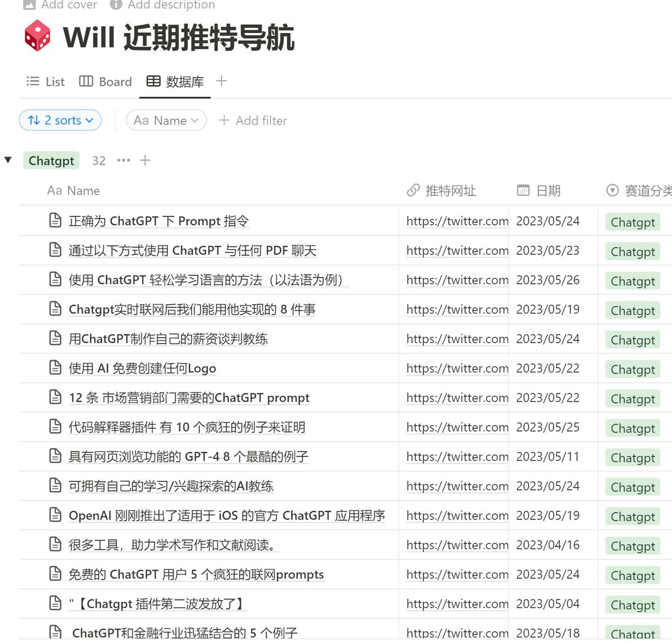Click the 推特网址 column header
This screenshot has width=672, height=642.
pyautogui.click(x=441, y=191)
